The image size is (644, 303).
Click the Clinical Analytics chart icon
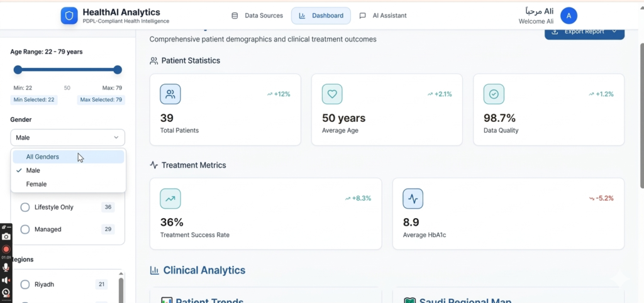(x=155, y=270)
